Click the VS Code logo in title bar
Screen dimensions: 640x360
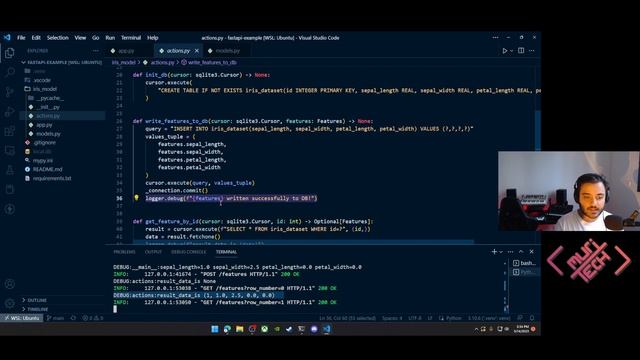pyautogui.click(x=7, y=38)
